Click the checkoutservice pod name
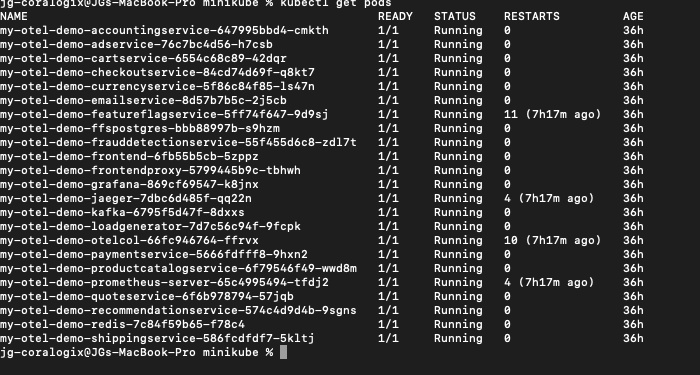700x375 pixels. pyautogui.click(x=157, y=72)
